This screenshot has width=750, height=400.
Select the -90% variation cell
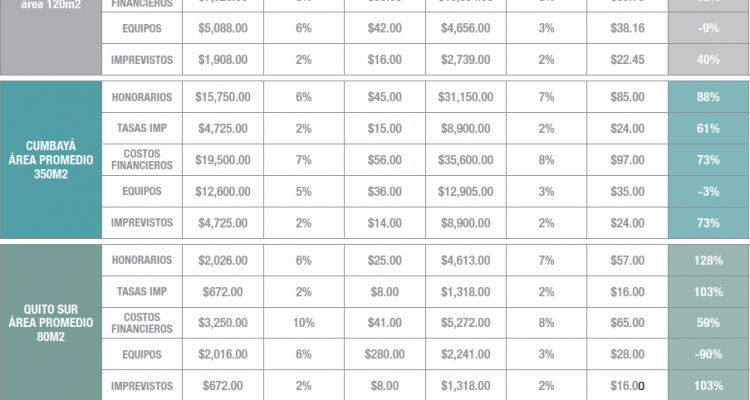[x=710, y=353]
